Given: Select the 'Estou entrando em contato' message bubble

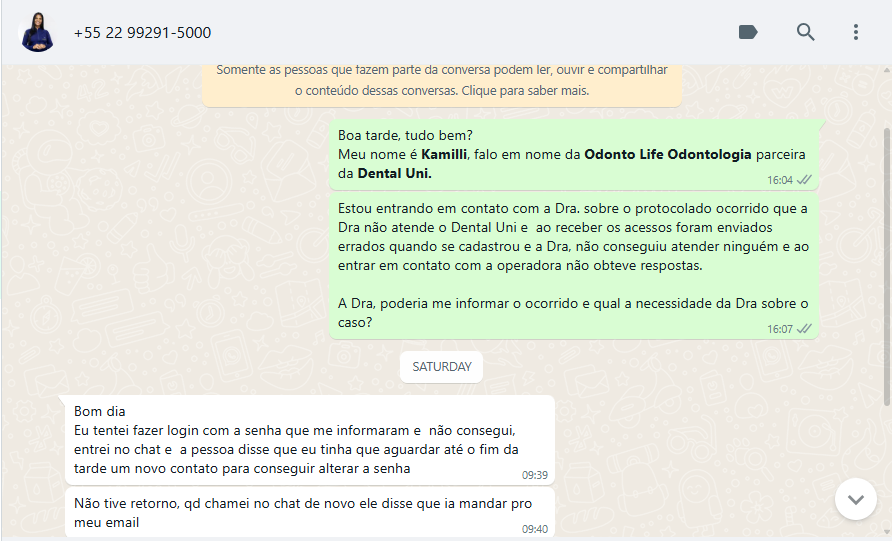Looking at the screenshot, I should [574, 266].
